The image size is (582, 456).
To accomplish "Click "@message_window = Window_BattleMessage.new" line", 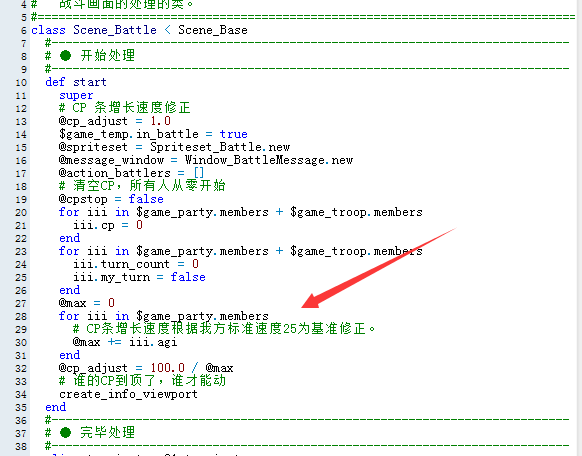I will tap(206, 160).
